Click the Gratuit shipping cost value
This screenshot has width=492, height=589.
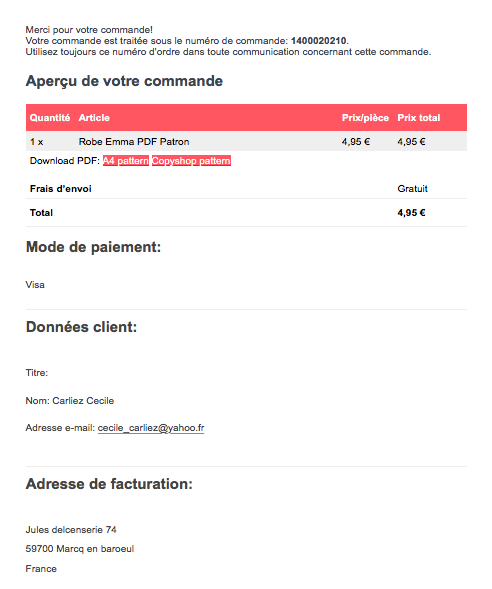[x=412, y=189]
